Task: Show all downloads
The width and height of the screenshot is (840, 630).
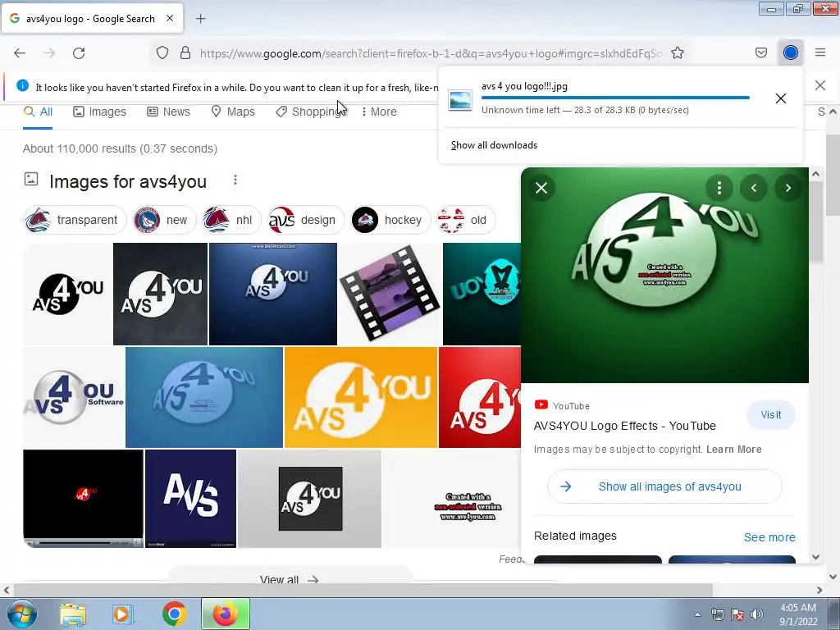Action: point(494,145)
